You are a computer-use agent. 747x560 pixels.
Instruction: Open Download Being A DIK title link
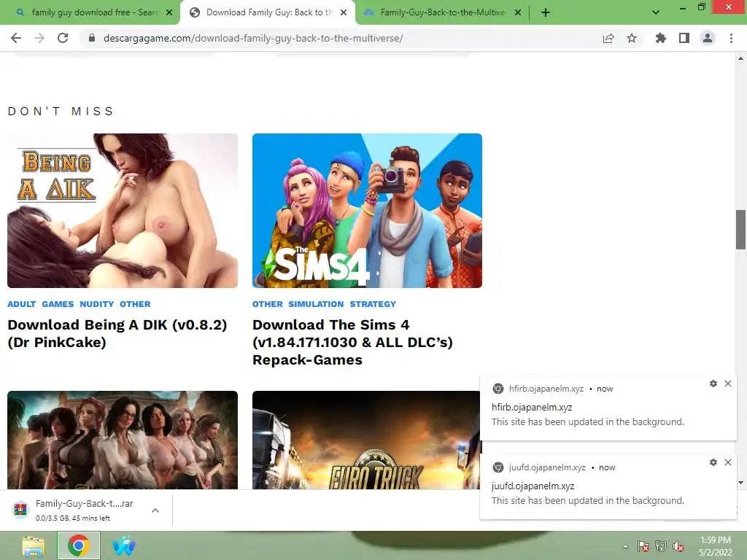[117, 333]
